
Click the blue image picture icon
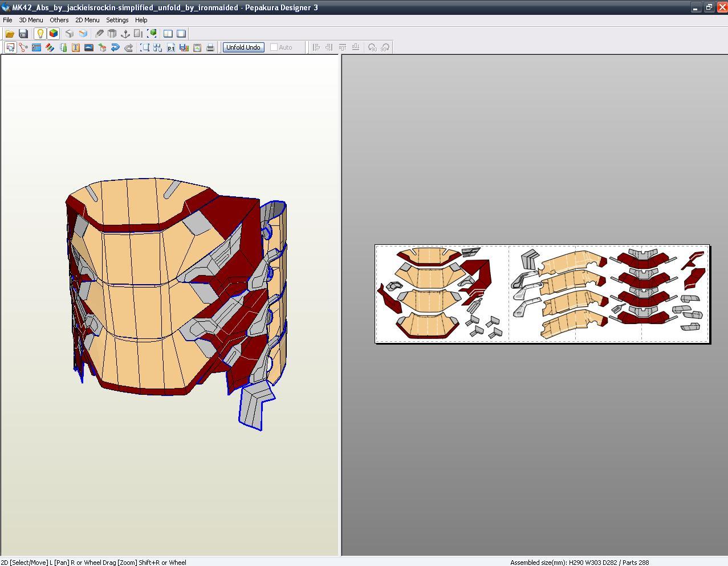(x=89, y=47)
